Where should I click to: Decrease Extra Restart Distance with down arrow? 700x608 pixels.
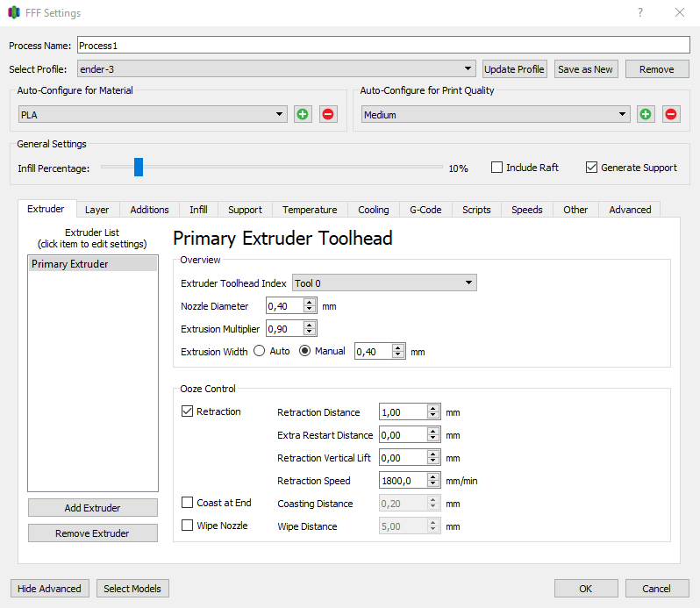(433, 439)
